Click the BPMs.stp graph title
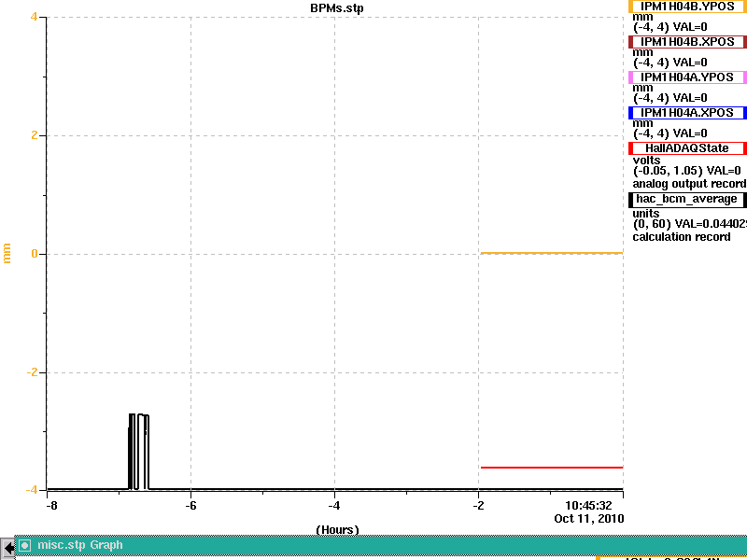This screenshot has height=560, width=747. pyautogui.click(x=337, y=8)
